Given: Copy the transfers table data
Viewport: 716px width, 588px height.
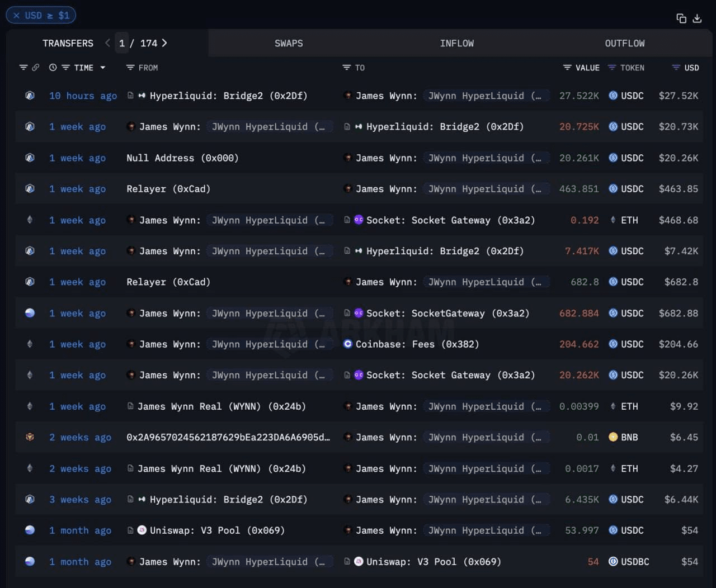Looking at the screenshot, I should point(681,18).
